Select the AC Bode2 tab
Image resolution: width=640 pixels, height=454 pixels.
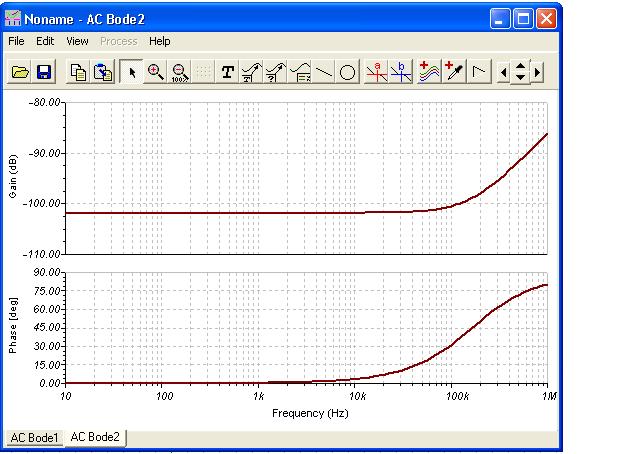pos(95,437)
